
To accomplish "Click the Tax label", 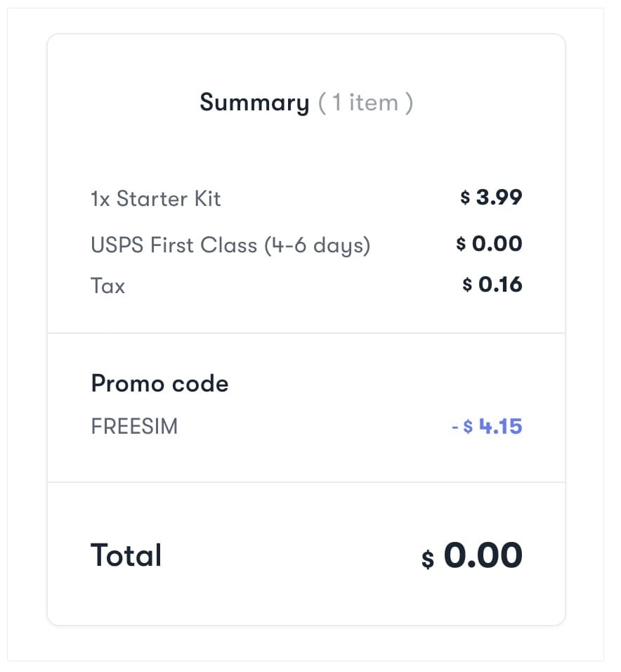I will coord(107,286).
